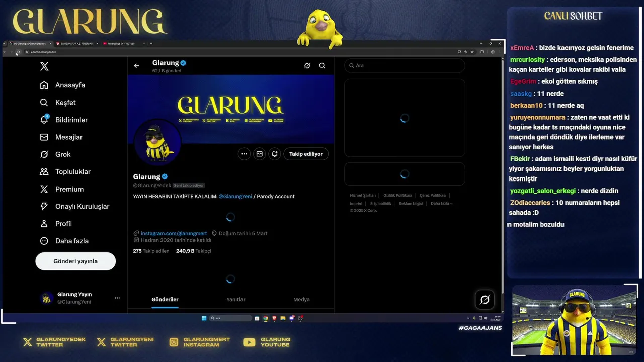Open Glarung profile picture
Image resolution: width=644 pixels, height=362 pixels.
coord(157,143)
